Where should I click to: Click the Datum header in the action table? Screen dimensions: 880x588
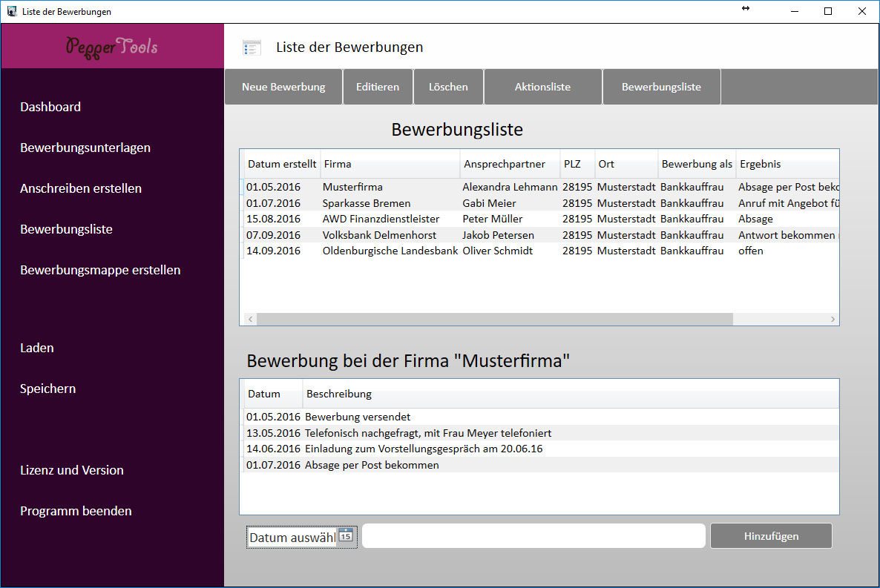coord(273,394)
